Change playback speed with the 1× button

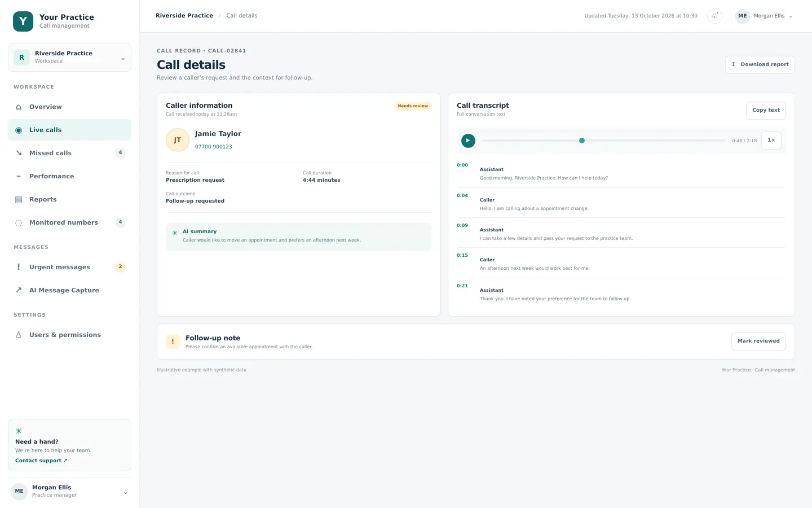pos(771,141)
